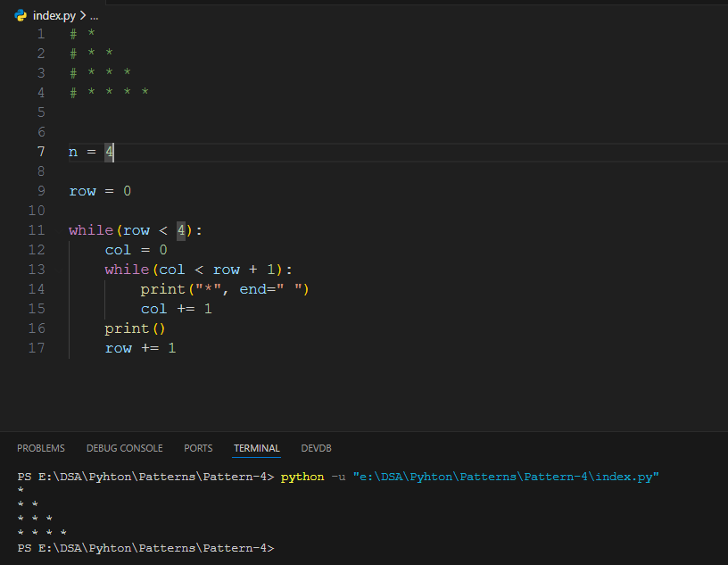
Task: Click the index.py path string in terminal
Action: [x=506, y=477]
